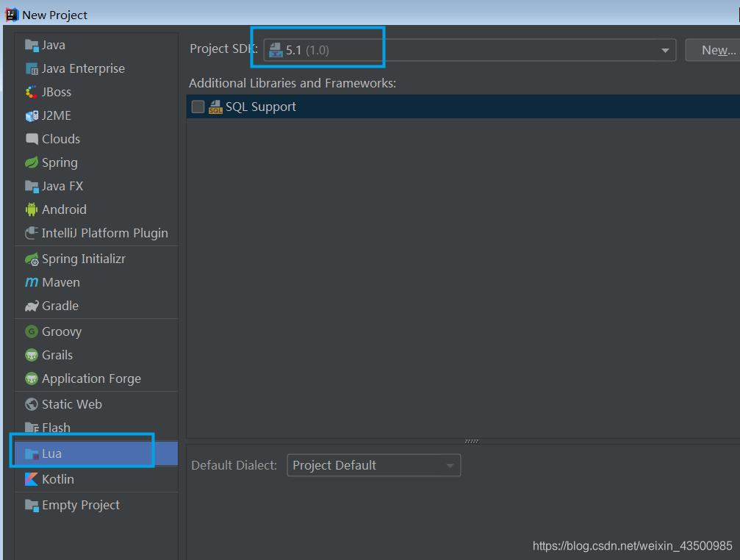The image size is (740, 560).
Task: Open the Project SDK dropdown arrow
Action: pos(665,51)
